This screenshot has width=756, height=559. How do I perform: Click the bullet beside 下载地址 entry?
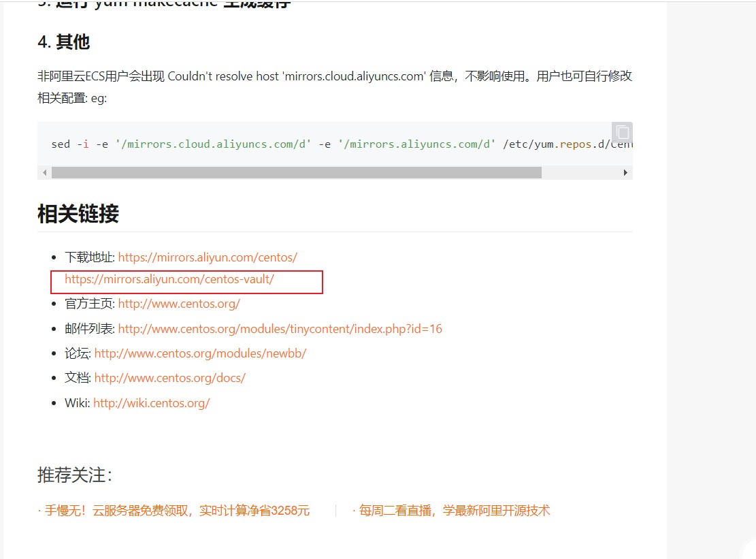(54, 257)
